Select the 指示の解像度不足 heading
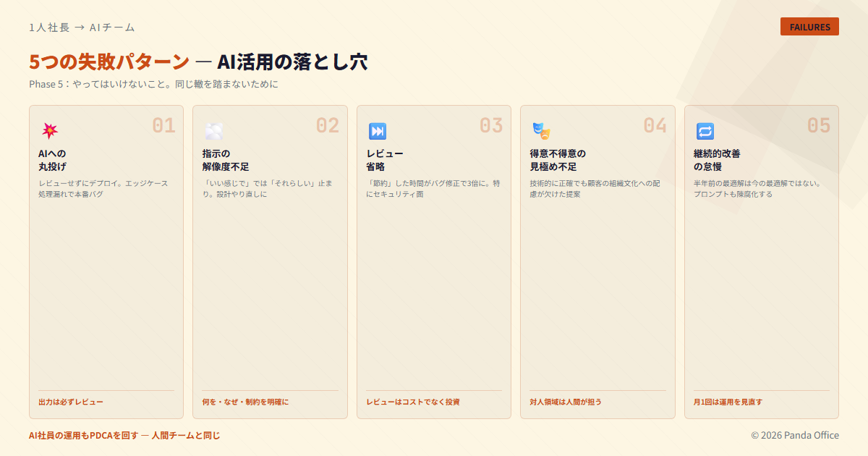The height and width of the screenshot is (456, 868). [x=226, y=160]
